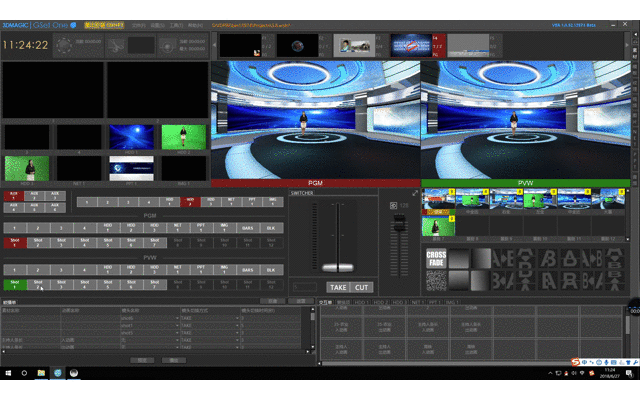Screen dimensions: 640x400
Task: Pick the gradient transition right of CROSS FADE
Action: pyautogui.click(x=459, y=258)
